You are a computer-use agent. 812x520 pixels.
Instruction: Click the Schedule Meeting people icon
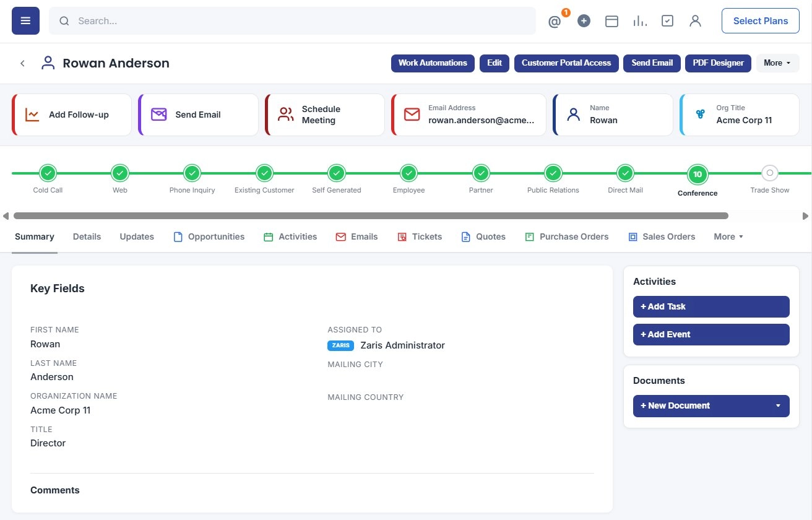coord(286,115)
